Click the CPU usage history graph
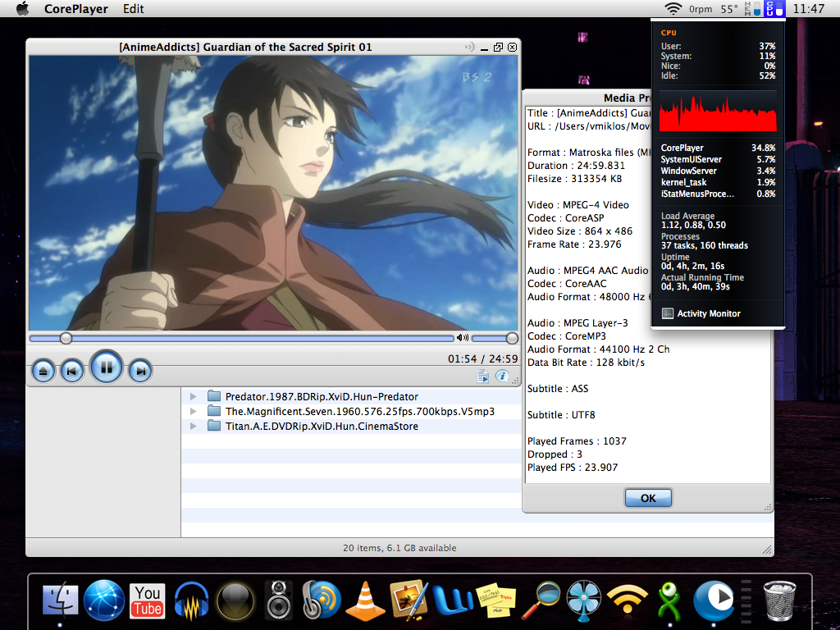 point(718,111)
